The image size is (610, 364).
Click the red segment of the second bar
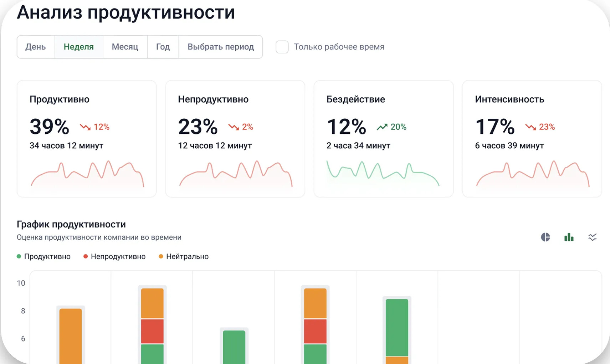coord(152,332)
